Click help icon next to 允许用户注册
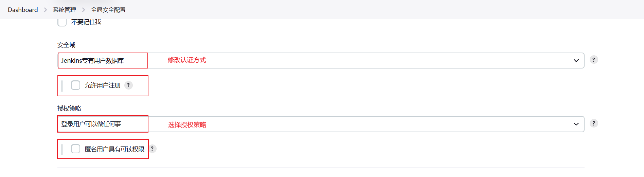 (128, 85)
